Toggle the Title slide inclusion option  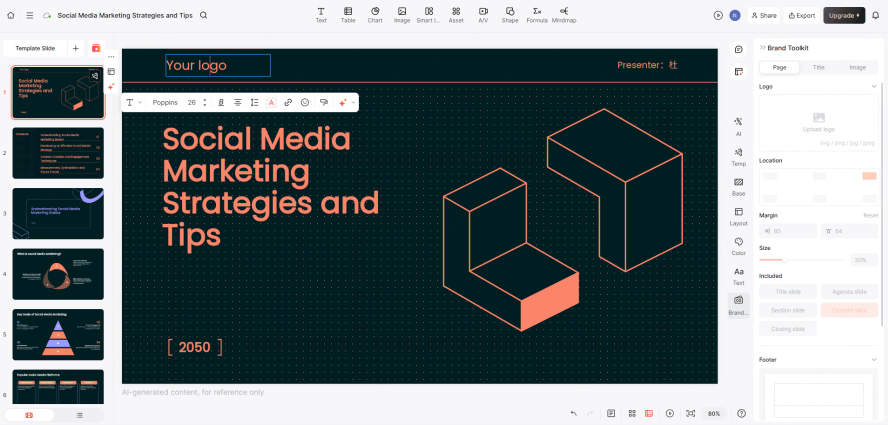point(788,292)
